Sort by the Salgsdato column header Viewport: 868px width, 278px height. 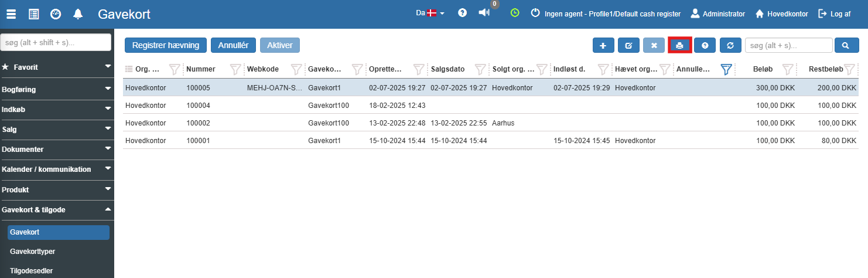[x=447, y=69]
